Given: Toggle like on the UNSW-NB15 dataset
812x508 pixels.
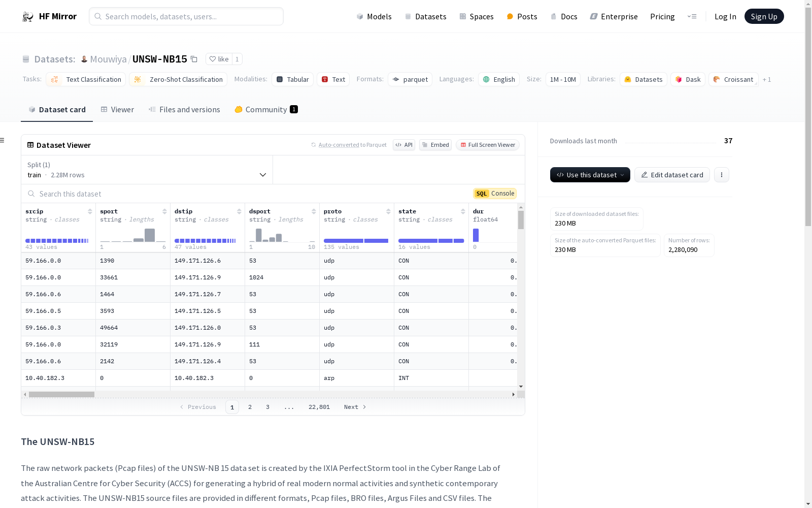Looking at the screenshot, I should click(220, 59).
